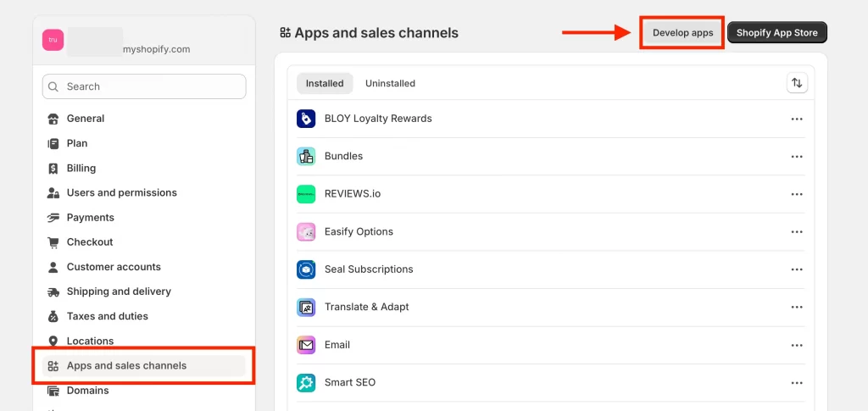Switch to the Uninstalled tab
The width and height of the screenshot is (868, 411).
(390, 83)
